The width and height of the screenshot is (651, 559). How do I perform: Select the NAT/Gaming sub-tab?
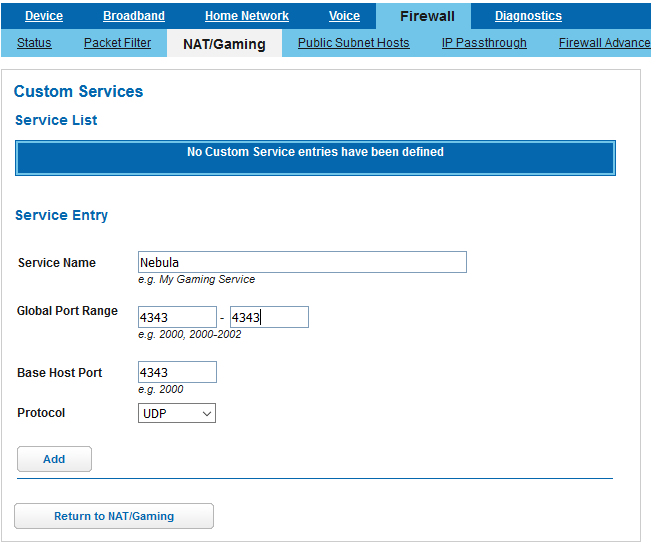point(224,44)
